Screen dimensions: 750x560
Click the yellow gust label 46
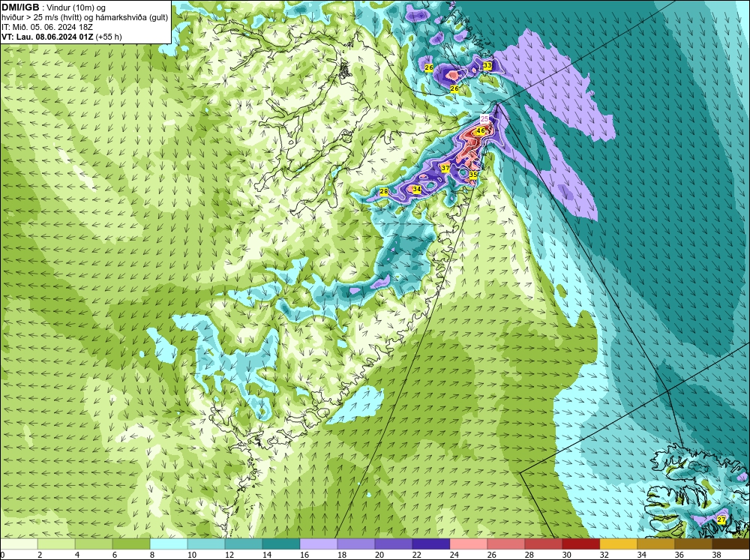[x=481, y=130]
